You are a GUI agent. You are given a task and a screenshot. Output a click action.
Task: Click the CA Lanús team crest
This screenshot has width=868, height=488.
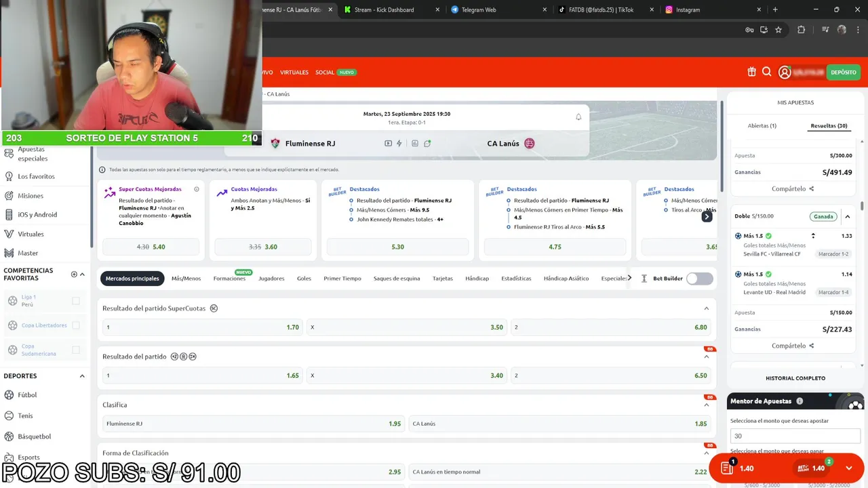530,144
